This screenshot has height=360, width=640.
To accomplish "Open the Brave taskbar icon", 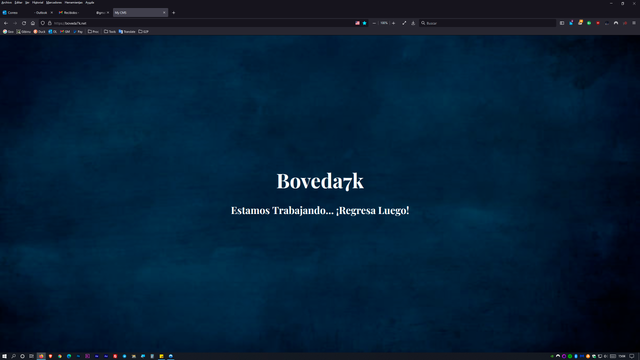I will (51, 356).
